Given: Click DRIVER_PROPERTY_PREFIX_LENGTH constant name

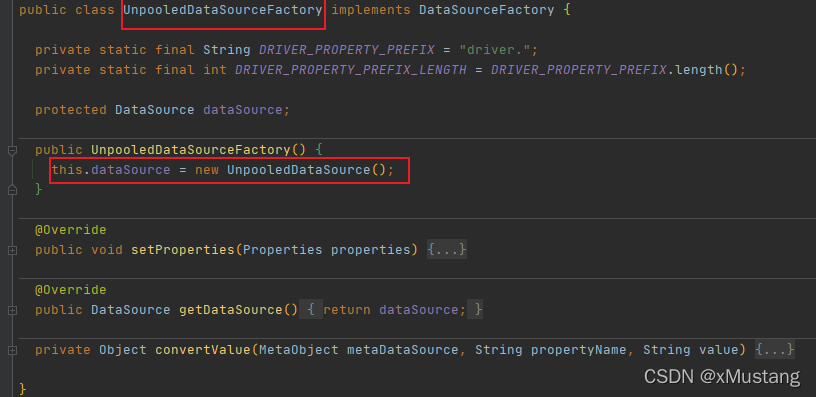Looking at the screenshot, I should 351,70.
